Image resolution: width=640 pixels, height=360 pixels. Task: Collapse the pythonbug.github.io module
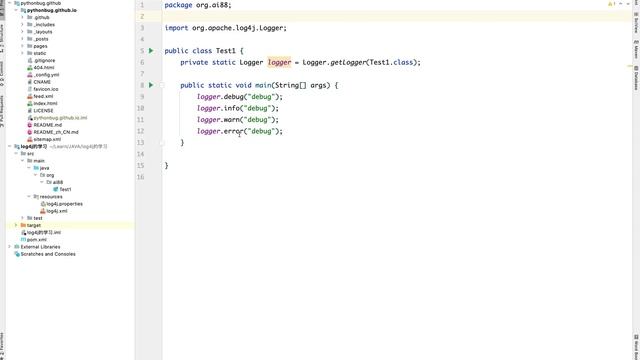[x=16, y=10]
